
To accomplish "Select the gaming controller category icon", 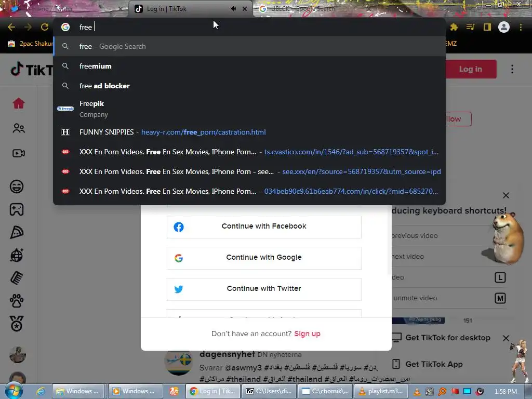I will [17, 209].
